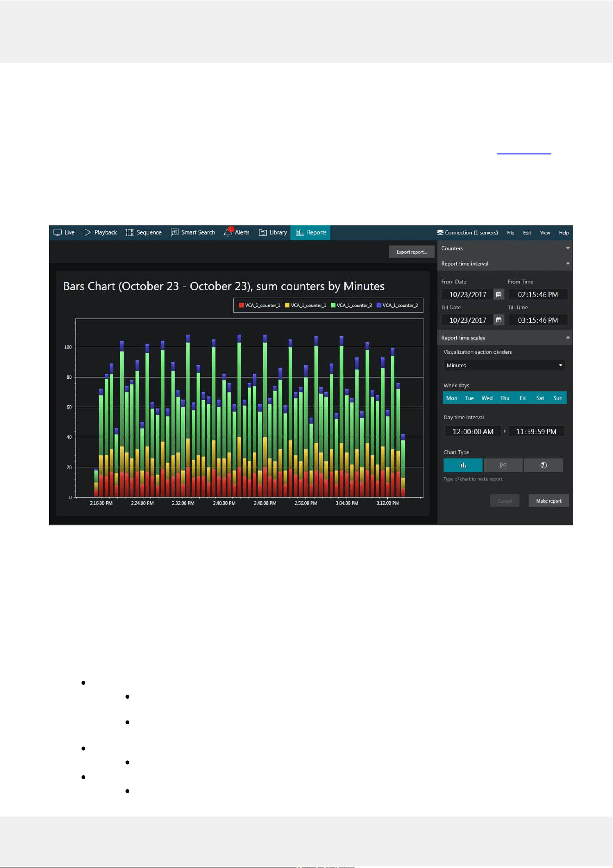Toggle Sat in Week days
Viewport: 613px width, 868px height.
pyautogui.click(x=540, y=398)
